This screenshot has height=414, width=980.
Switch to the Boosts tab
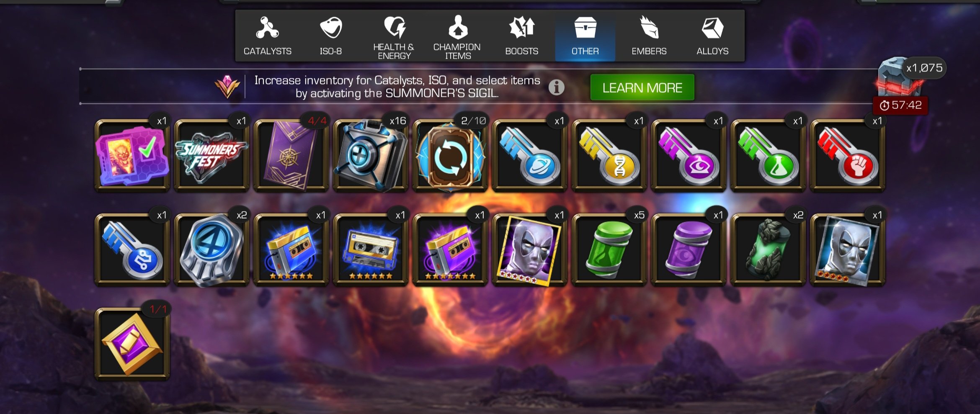click(521, 36)
